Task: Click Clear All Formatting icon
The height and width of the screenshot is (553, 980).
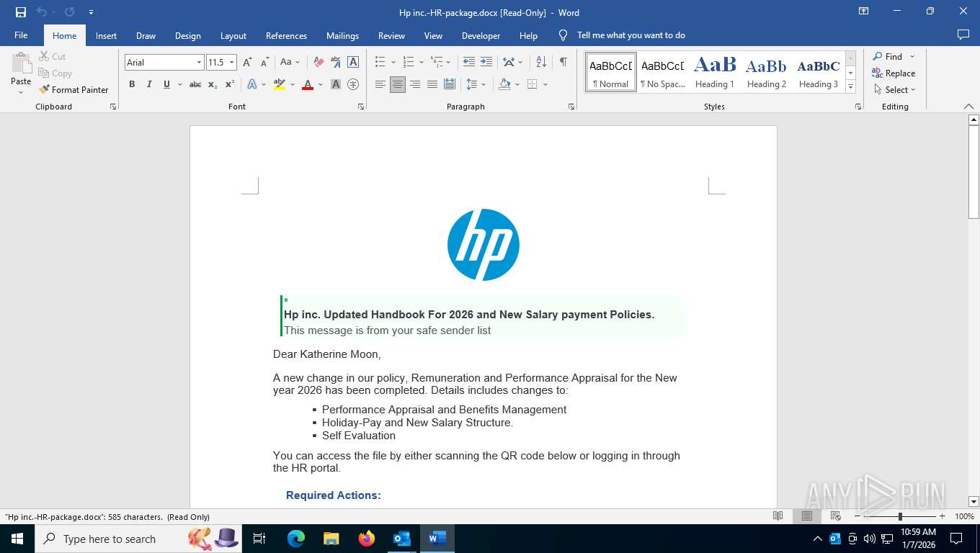Action: 318,63
